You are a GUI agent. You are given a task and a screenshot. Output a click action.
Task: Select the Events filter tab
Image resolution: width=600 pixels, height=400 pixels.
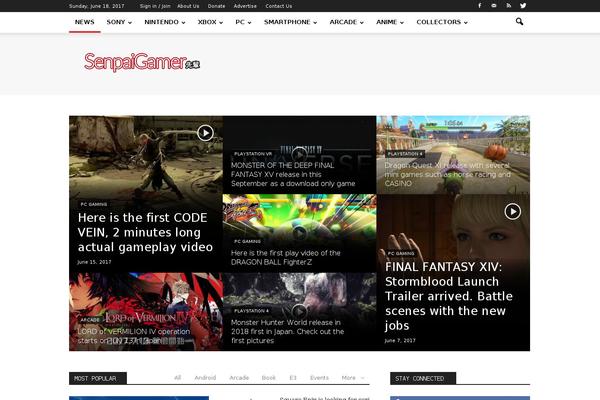click(x=319, y=378)
